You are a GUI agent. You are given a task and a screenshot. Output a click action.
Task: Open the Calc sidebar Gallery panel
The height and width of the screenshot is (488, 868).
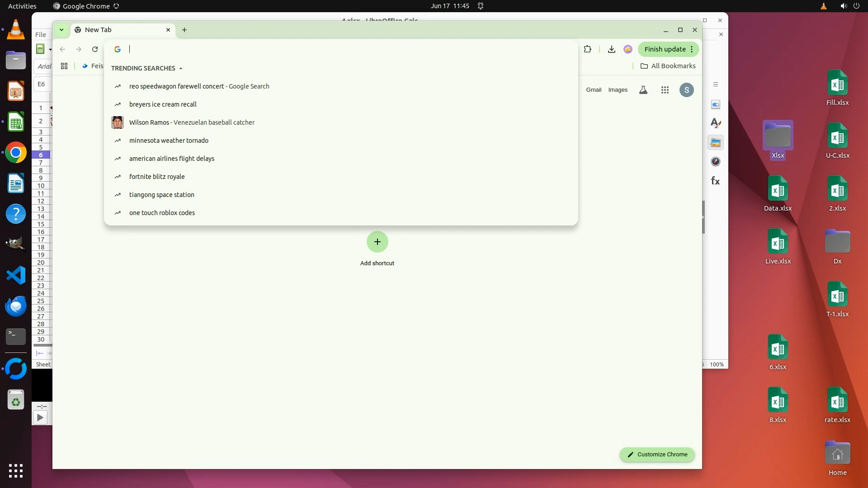715,143
